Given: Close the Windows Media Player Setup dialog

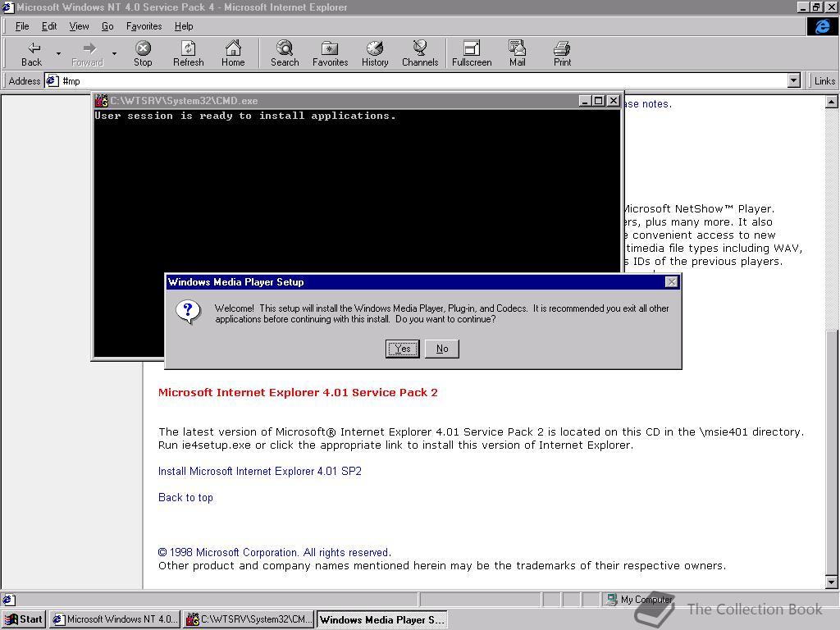Looking at the screenshot, I should (x=671, y=282).
